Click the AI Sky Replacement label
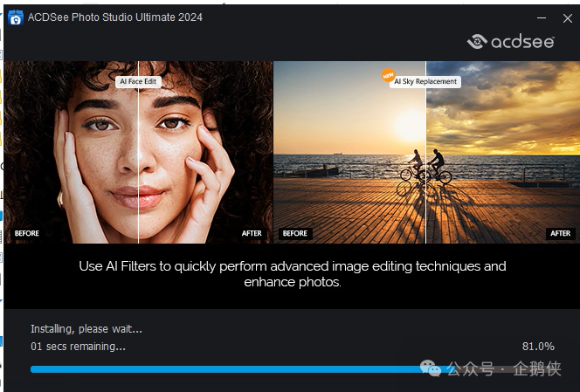 coord(425,81)
